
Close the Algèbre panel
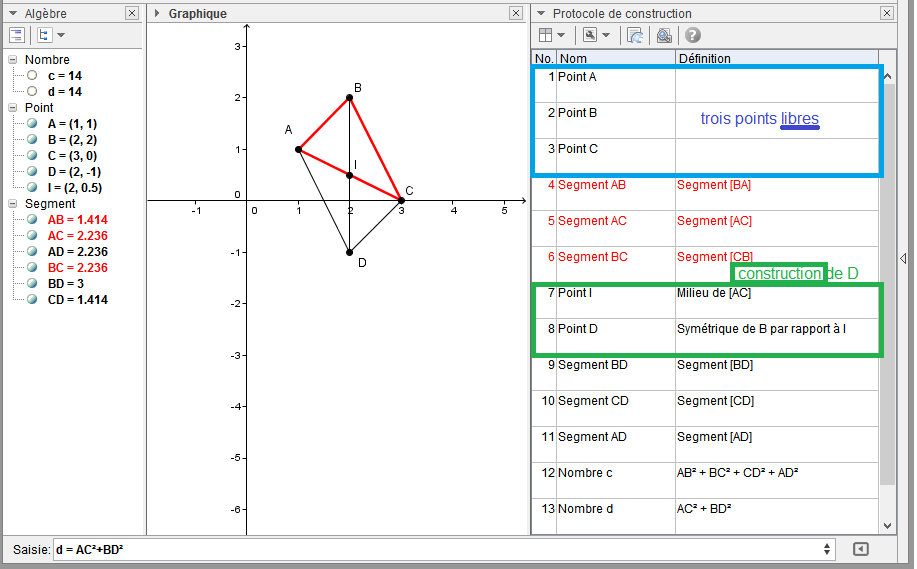point(132,14)
